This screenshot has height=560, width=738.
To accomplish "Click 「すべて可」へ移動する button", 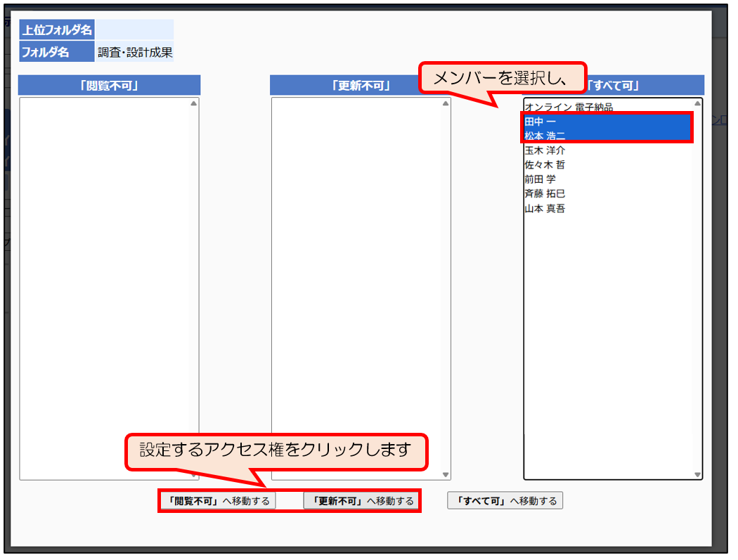I will 505,501.
